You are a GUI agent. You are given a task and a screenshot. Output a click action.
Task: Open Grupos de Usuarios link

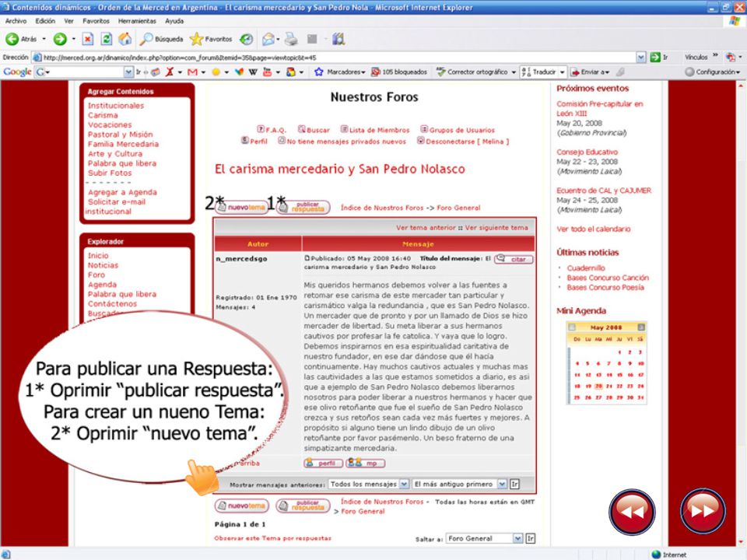(458, 130)
